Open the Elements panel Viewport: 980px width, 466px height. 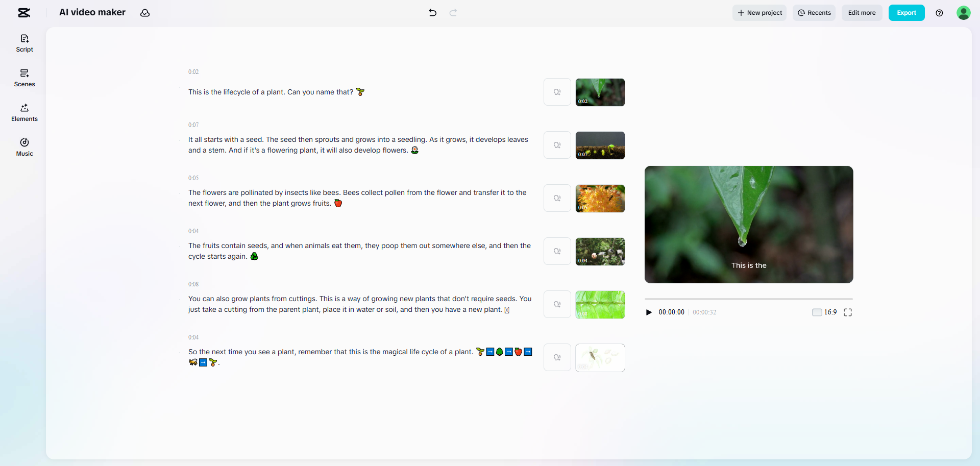24,113
